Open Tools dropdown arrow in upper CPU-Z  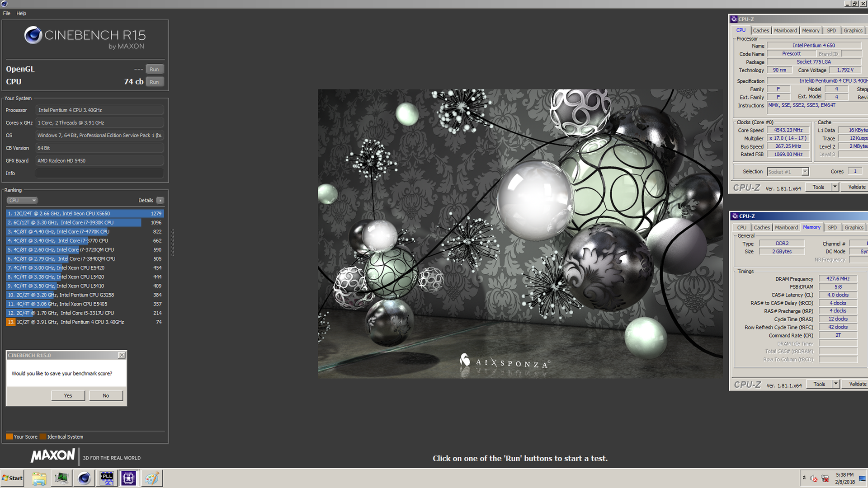[x=835, y=187]
